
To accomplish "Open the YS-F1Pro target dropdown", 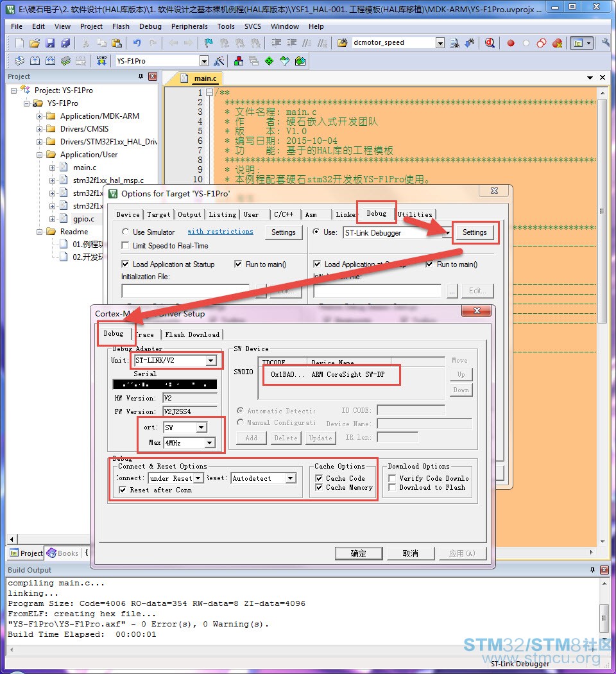I will click(x=205, y=61).
